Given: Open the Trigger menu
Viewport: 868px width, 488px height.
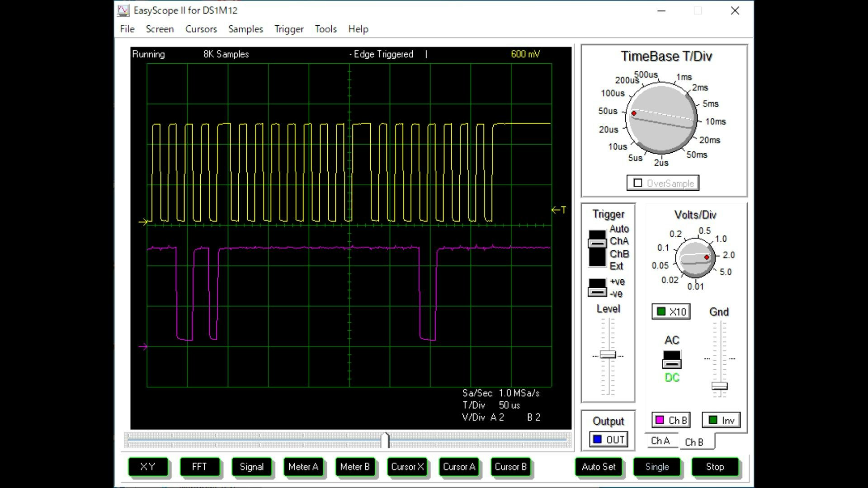Looking at the screenshot, I should 288,29.
